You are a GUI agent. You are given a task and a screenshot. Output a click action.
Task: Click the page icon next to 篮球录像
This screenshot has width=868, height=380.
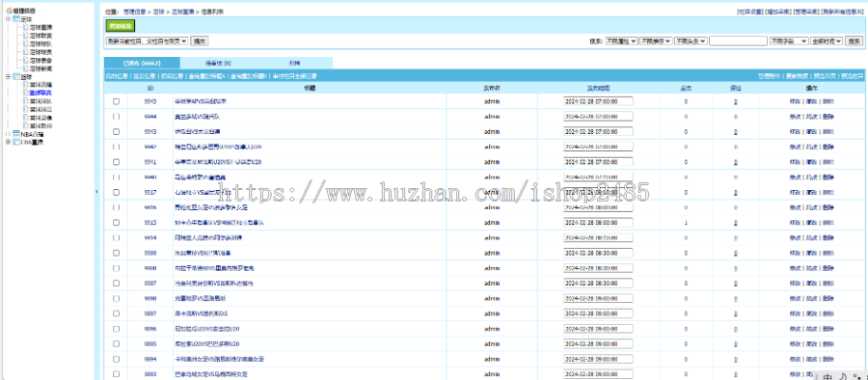pos(25,118)
